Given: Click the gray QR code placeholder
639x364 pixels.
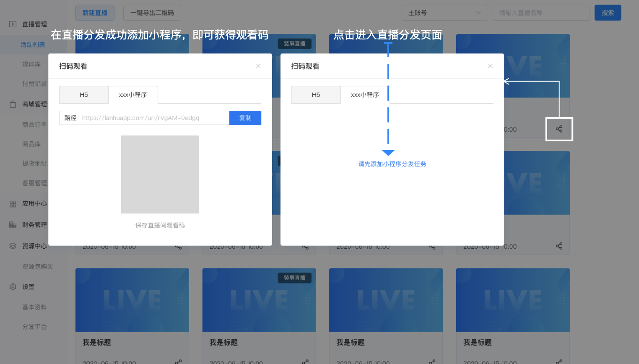Looking at the screenshot, I should (x=160, y=174).
